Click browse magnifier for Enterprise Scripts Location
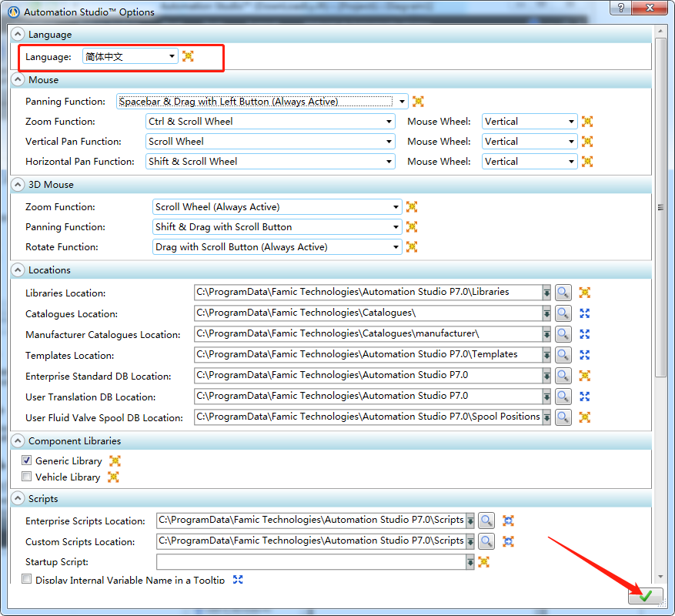 486,521
